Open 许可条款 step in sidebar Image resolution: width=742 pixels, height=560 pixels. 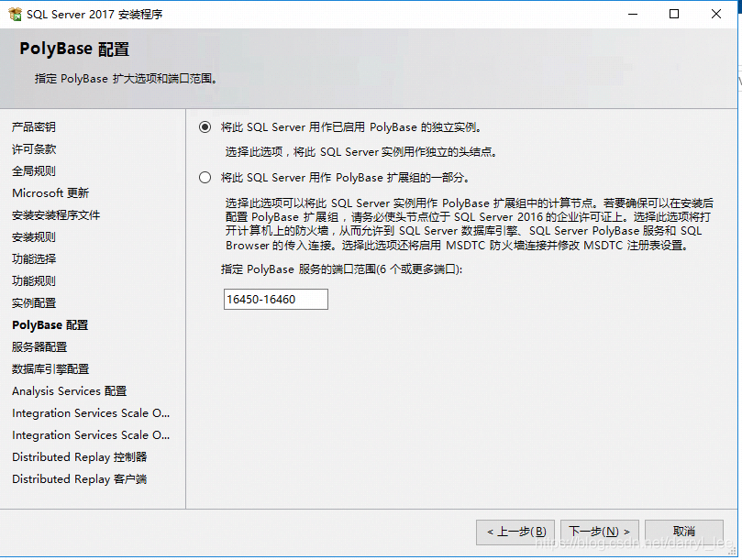pyautogui.click(x=34, y=149)
